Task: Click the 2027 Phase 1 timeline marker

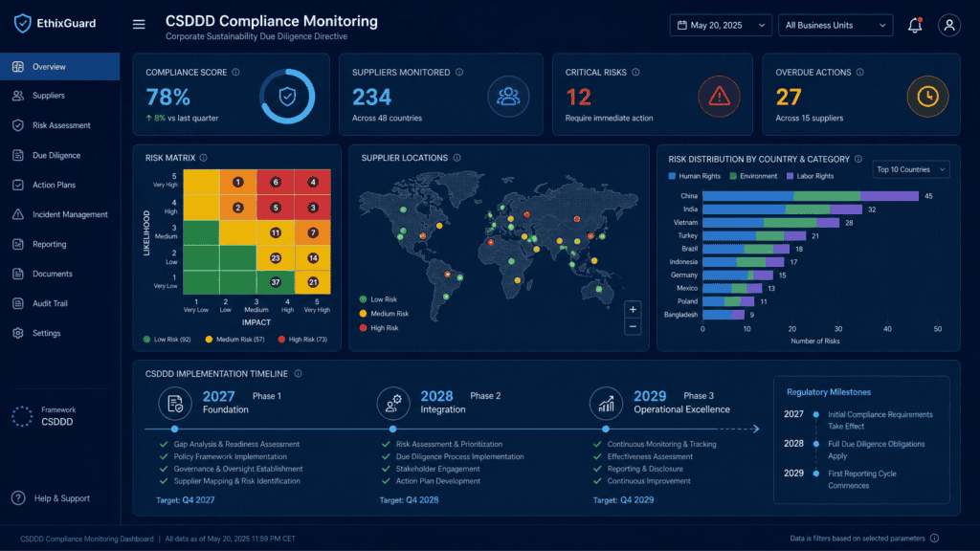Action: pos(174,430)
